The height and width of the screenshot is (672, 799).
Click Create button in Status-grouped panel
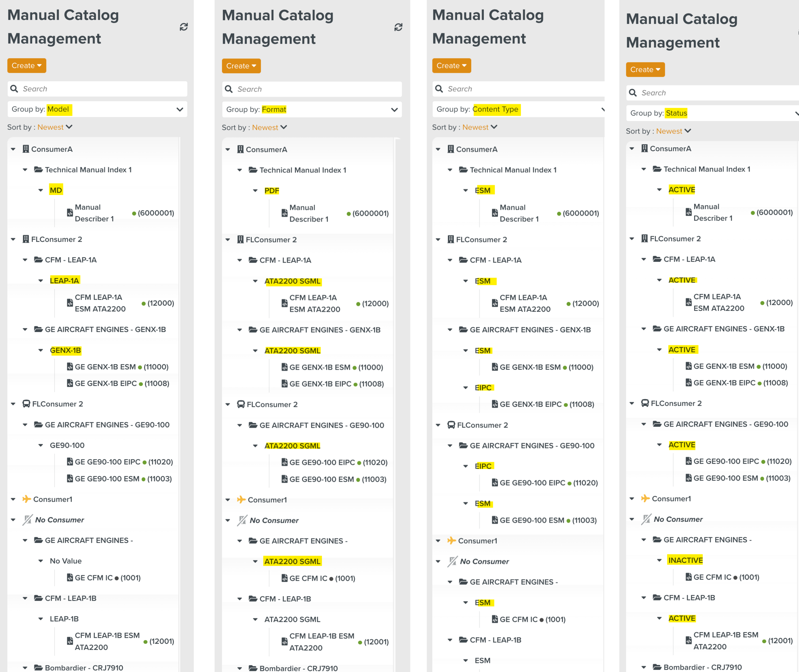(x=645, y=70)
